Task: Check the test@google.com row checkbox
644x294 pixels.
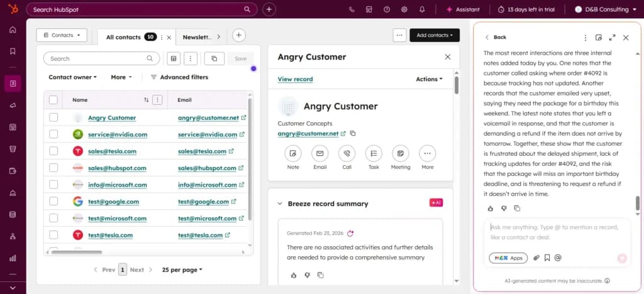Action: point(53,201)
